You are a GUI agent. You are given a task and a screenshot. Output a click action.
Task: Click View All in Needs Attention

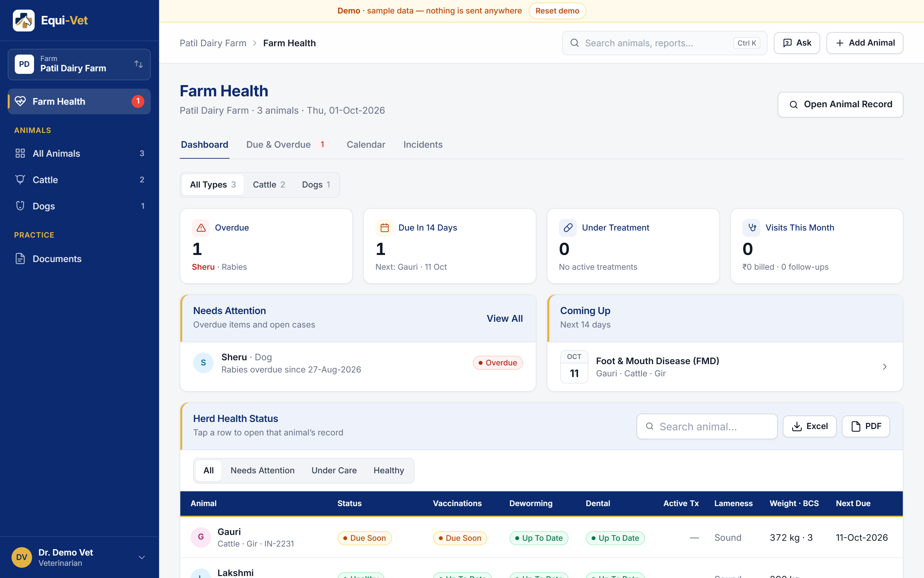504,319
